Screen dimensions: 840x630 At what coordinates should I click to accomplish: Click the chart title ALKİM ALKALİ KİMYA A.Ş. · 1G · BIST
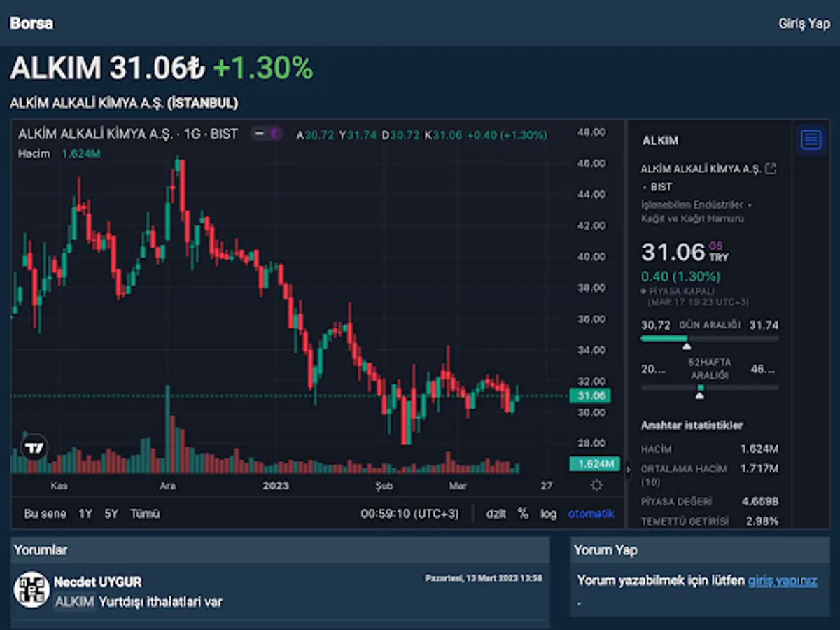[x=128, y=134]
